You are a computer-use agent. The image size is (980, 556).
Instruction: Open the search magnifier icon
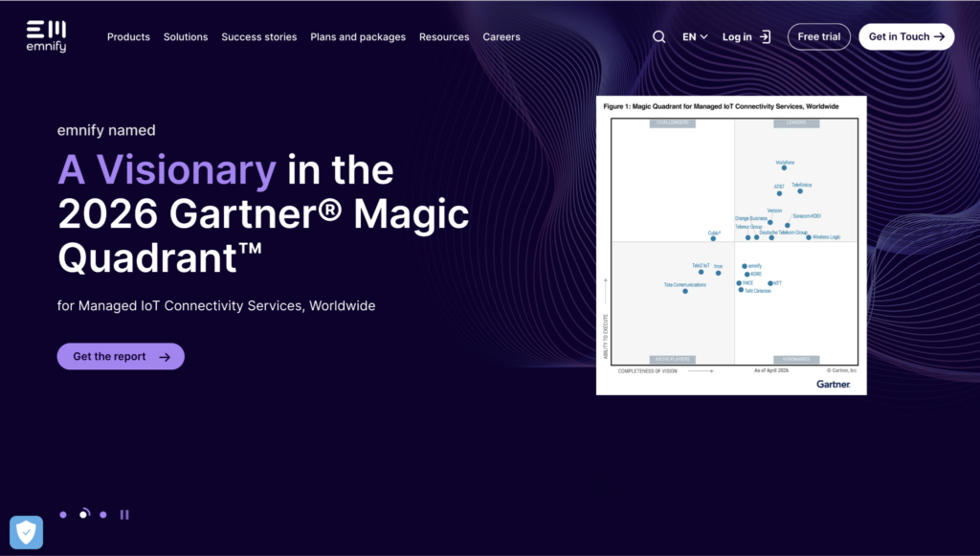click(x=658, y=37)
